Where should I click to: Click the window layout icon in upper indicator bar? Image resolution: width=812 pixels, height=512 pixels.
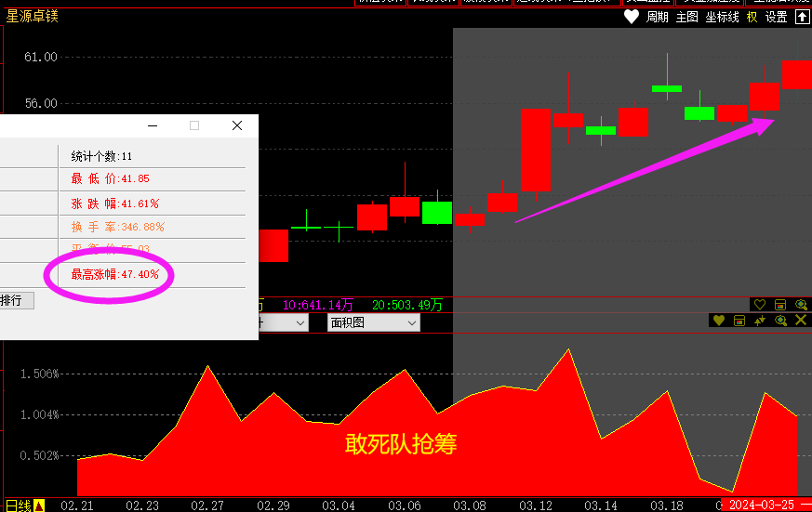780,305
